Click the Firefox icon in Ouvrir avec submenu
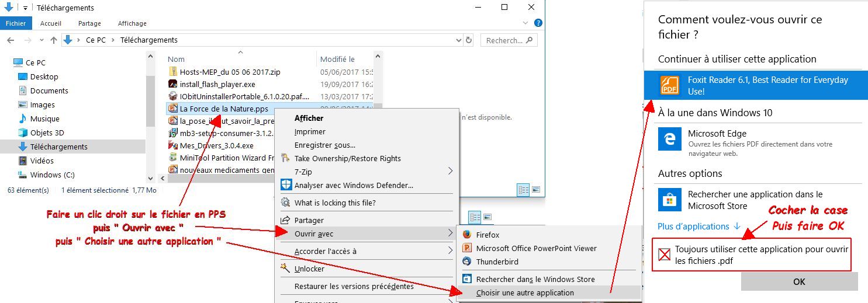The width and height of the screenshot is (868, 303). pos(467,235)
